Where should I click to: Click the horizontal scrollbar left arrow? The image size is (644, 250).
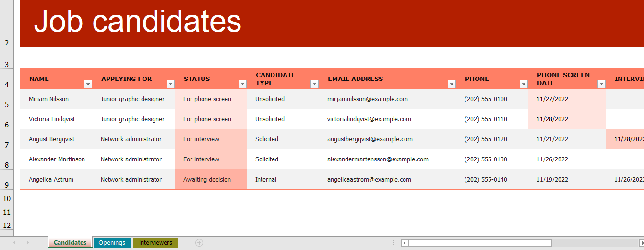pos(405,243)
